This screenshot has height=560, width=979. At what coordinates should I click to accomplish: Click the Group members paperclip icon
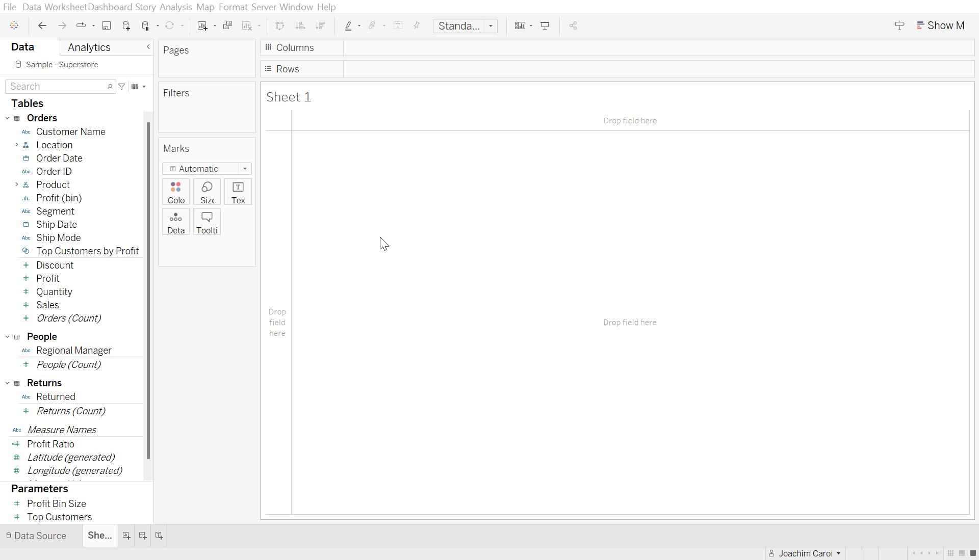[372, 25]
